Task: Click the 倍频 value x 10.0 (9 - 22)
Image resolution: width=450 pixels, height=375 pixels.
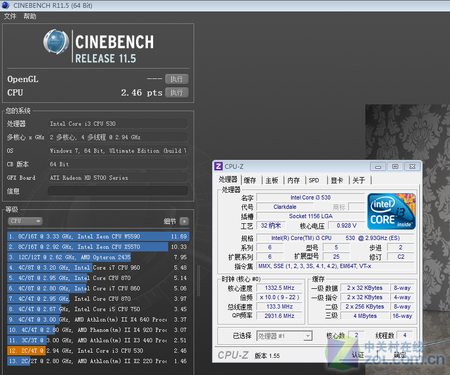Action: click(280, 297)
